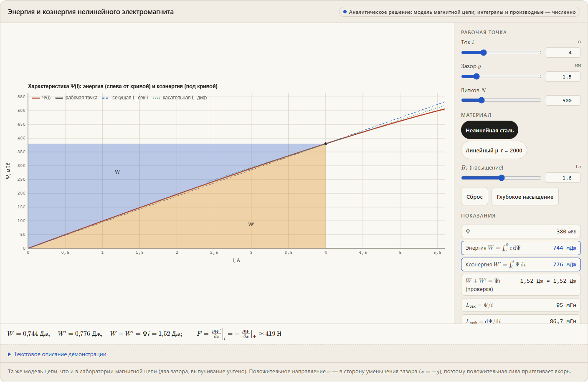Click the Ψ readout 380 мВб

(x=521, y=232)
